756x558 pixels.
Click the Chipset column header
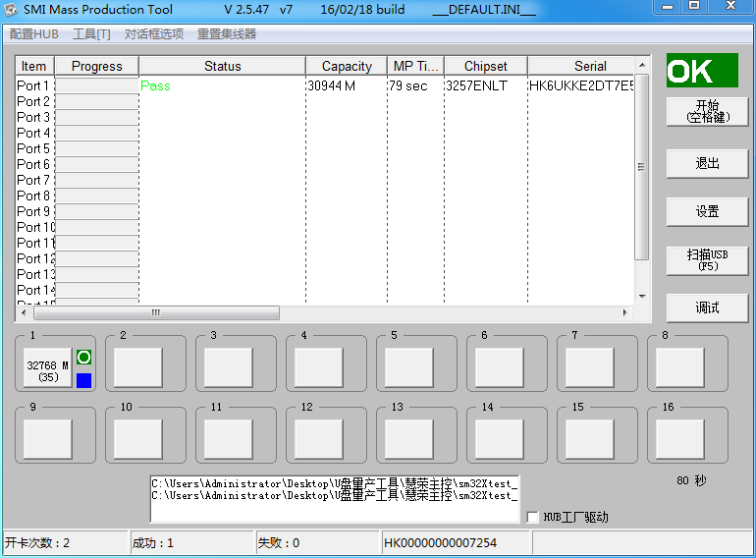[x=486, y=66]
